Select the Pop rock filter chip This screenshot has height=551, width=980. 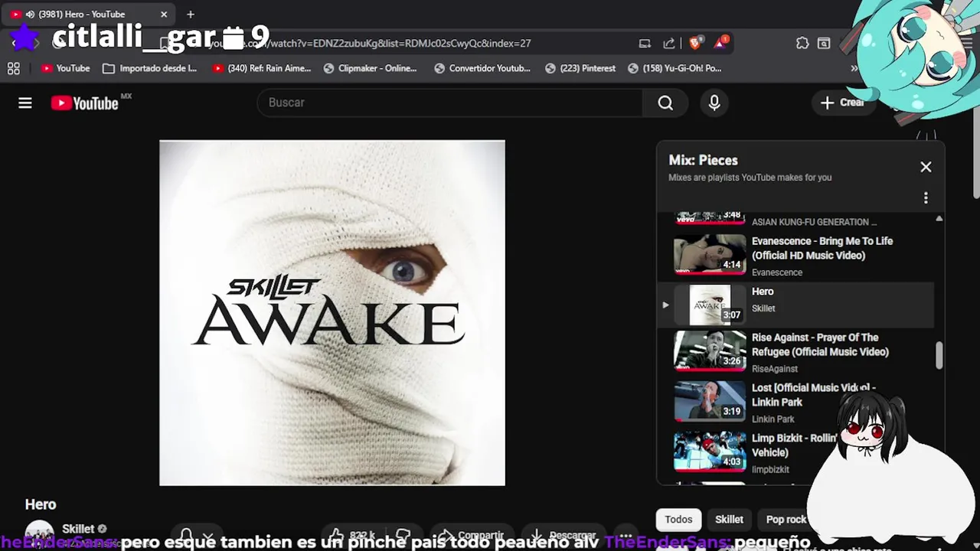point(786,520)
